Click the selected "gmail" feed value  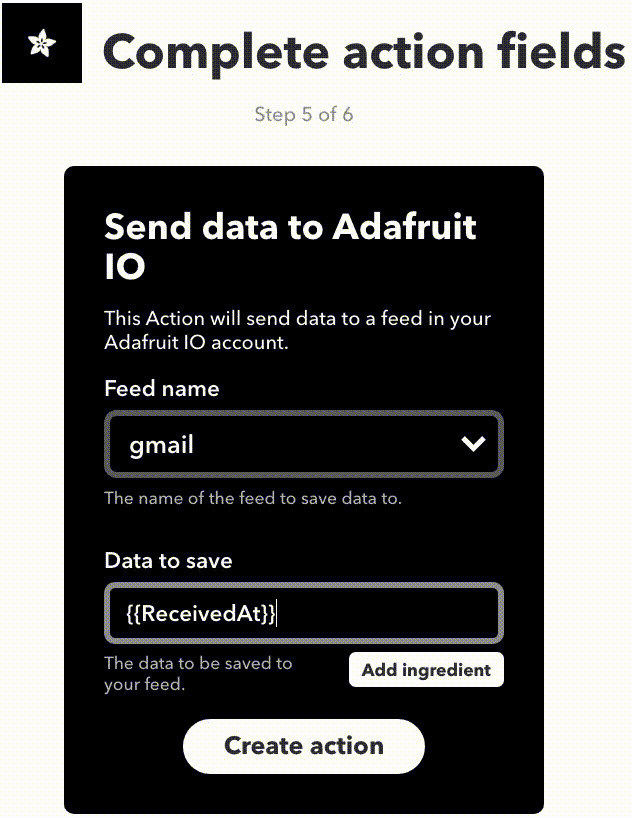(162, 445)
